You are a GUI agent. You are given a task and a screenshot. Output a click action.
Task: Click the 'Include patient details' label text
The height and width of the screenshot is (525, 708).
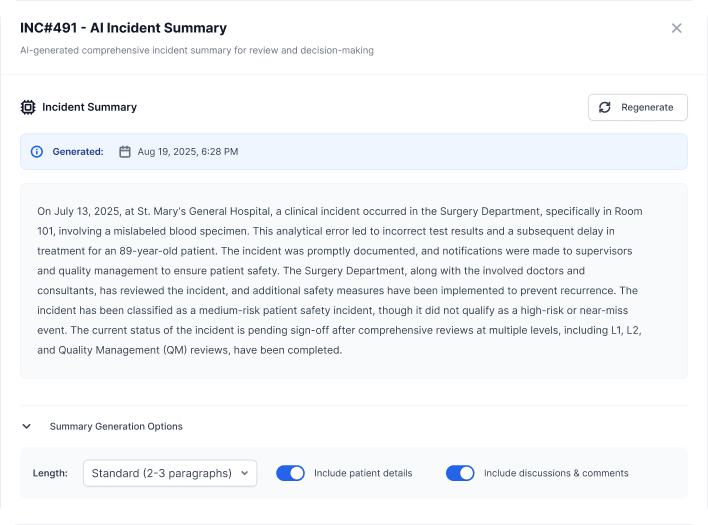coord(363,473)
